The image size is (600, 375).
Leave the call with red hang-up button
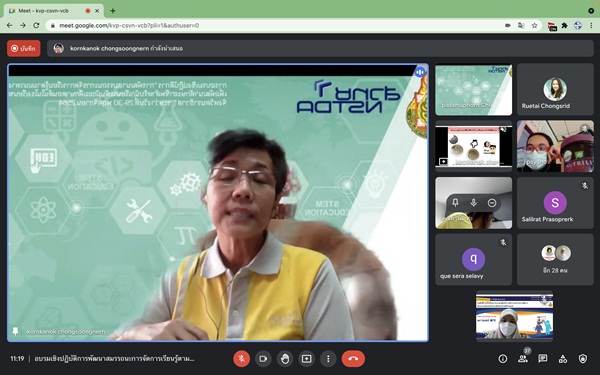coord(353,359)
